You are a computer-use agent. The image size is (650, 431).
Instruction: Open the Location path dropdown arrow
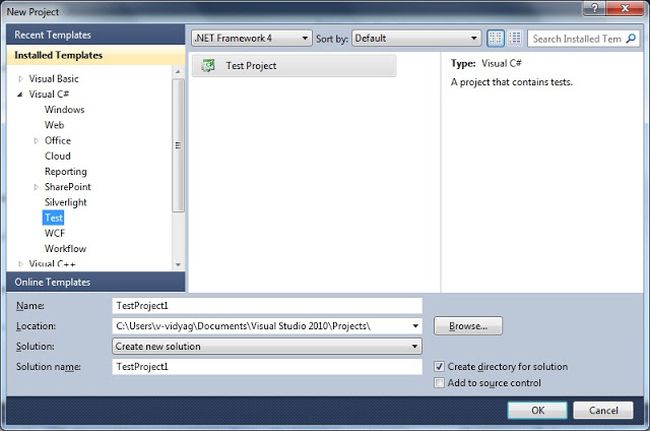[x=415, y=326]
